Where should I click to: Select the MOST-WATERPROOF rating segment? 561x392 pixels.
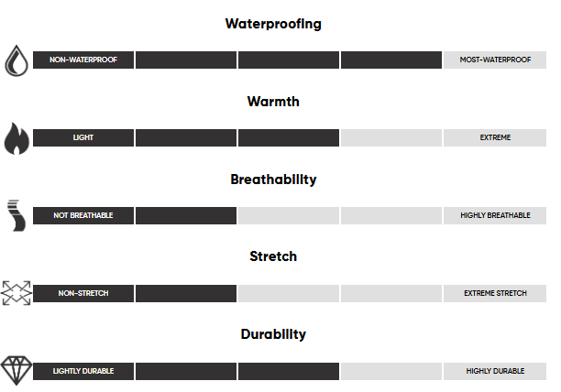pos(494,60)
